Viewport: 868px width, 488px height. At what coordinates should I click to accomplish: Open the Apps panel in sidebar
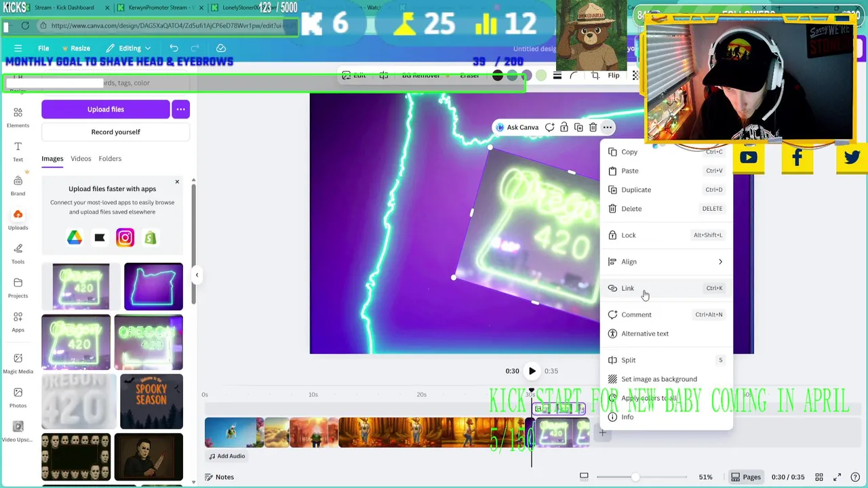[x=18, y=321]
